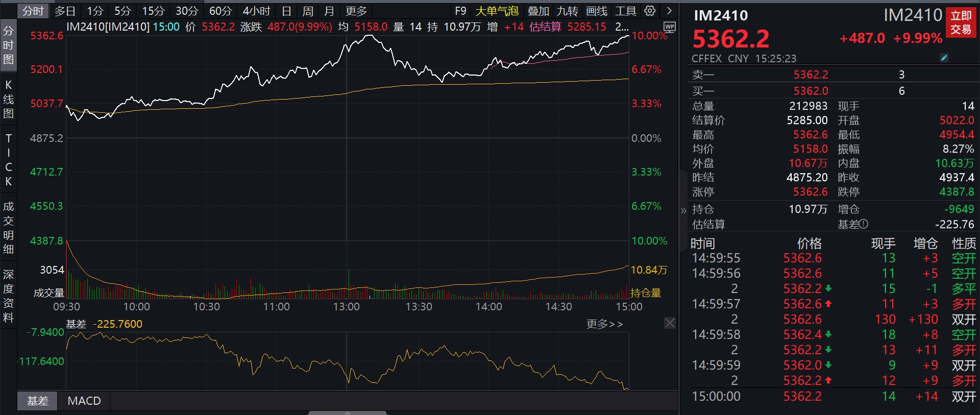Click the 昨收 value 4937.4
The image size is (980, 415).
pos(957,178)
